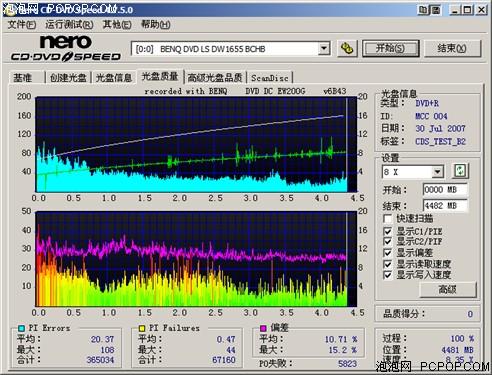The image size is (492, 375).
Task: Click the first title bar toolbar icon left of minimize
Action: click(423, 10)
